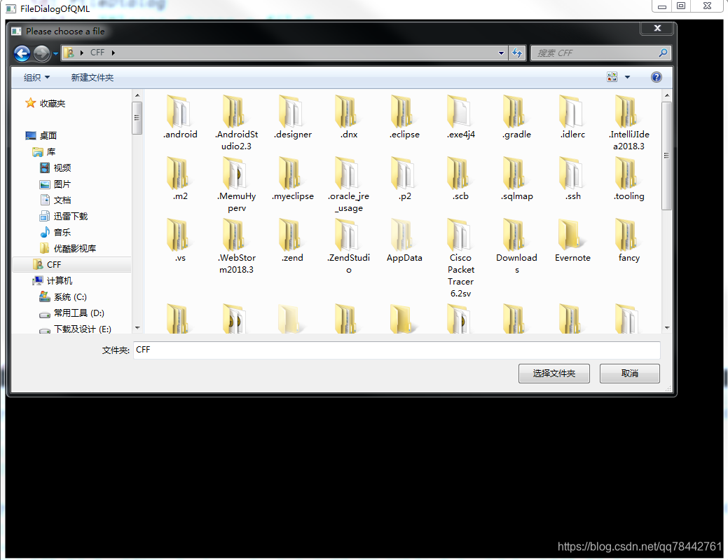Open 迅雷下载 in the sidebar
This screenshot has width=728, height=560.
(64, 216)
